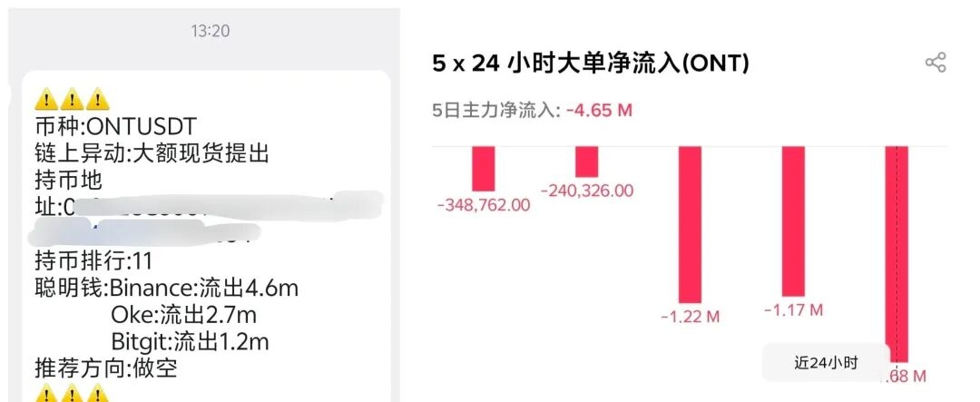
Task: Select the tallest rightmost red bar
Action: 897,254
